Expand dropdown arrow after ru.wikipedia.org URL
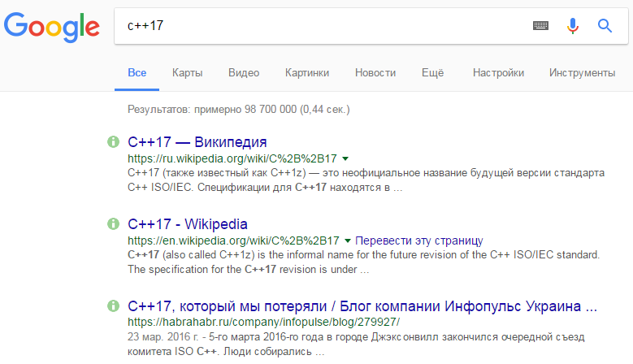Screen dimensions: 633x364 345,158
